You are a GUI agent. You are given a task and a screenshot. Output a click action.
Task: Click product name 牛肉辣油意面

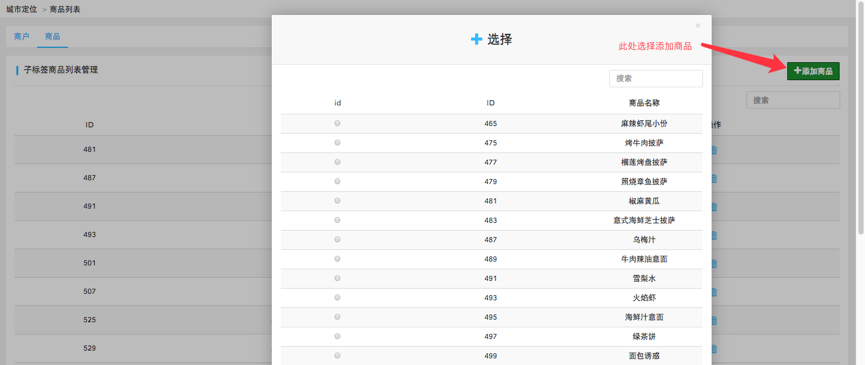644,259
